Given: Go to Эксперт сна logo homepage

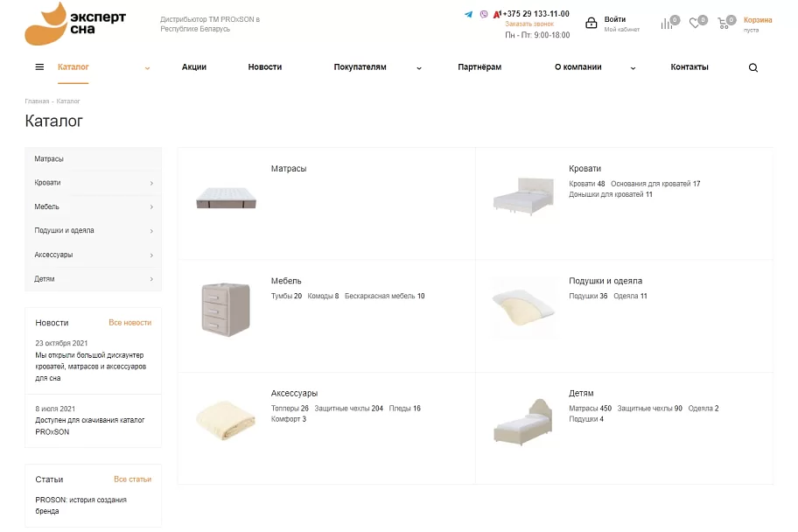Looking at the screenshot, I should (75, 24).
